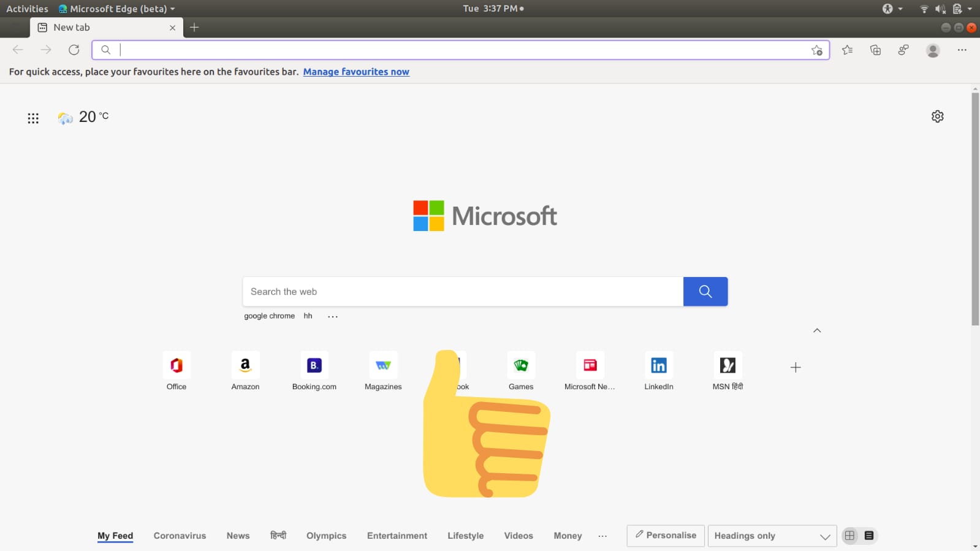Image resolution: width=980 pixels, height=551 pixels.
Task: Open the app launcher grid icon
Action: coord(33,118)
